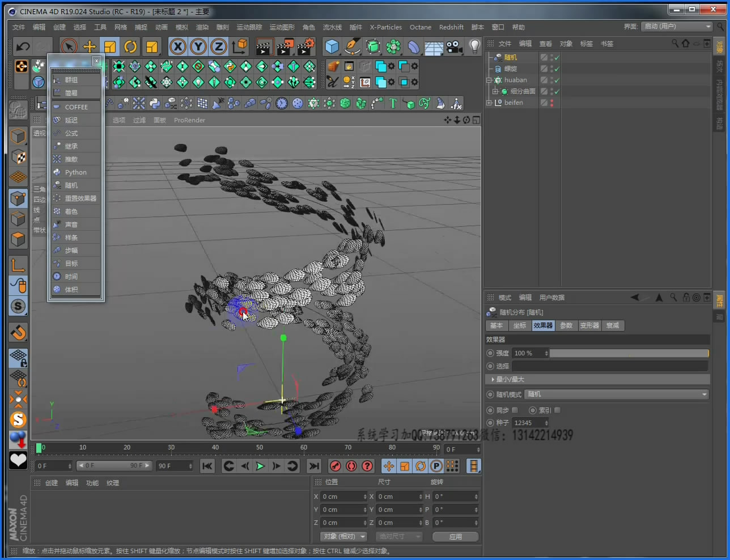
Task: Select the Live Selection arrow tool
Action: (69, 46)
